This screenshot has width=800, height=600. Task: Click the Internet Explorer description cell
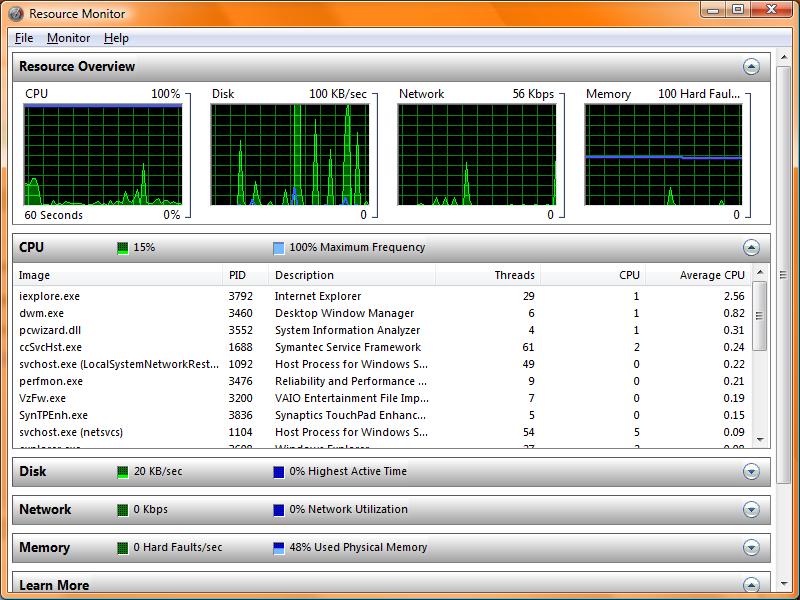click(318, 296)
